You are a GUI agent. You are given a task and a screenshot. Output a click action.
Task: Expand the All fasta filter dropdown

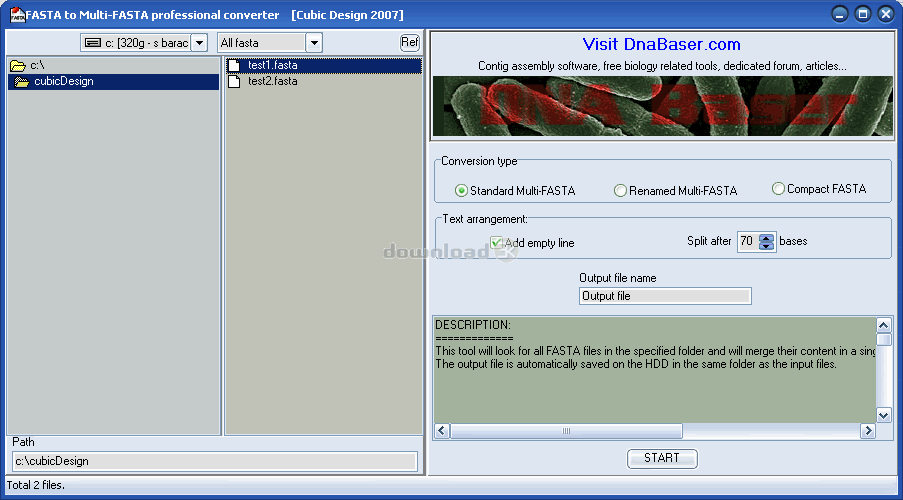click(x=314, y=43)
